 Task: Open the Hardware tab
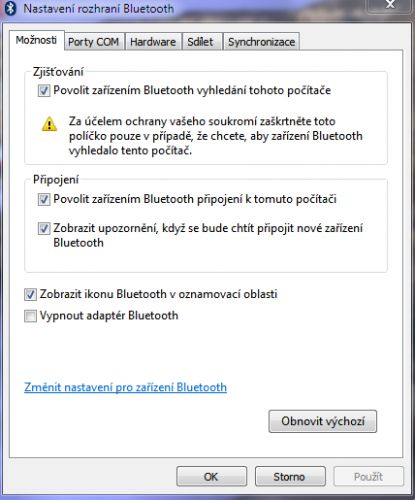[x=153, y=42]
